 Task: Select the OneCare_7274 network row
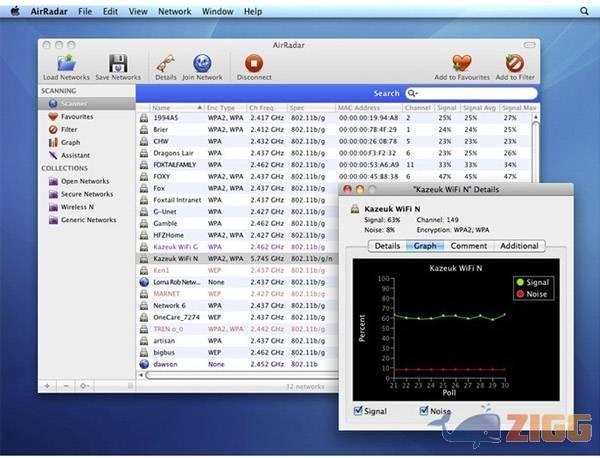(x=238, y=318)
